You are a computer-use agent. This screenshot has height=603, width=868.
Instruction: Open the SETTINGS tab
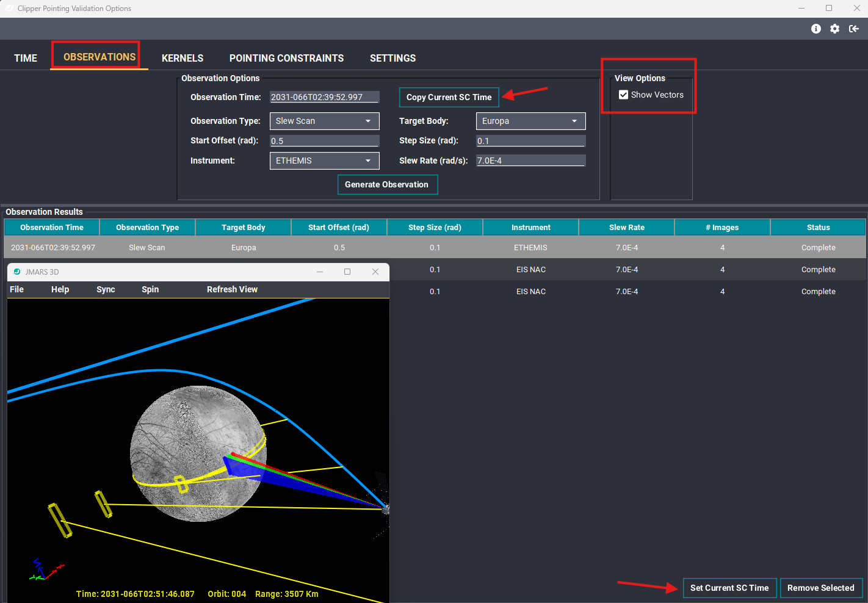click(392, 58)
